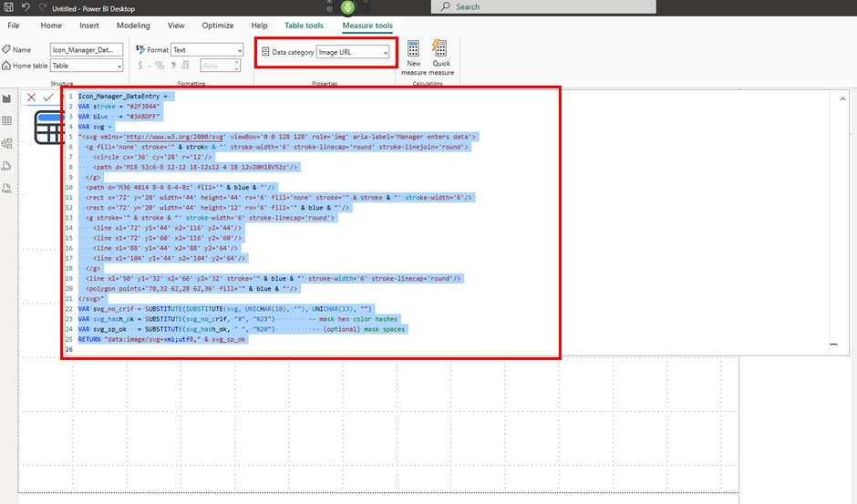
Task: Open Report view in the left sidebar
Action: pos(6,98)
